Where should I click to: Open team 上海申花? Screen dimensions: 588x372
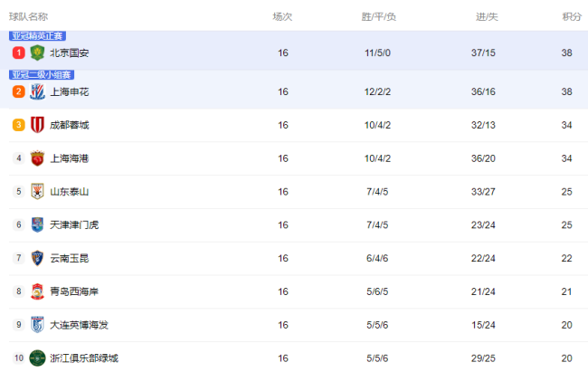click(70, 92)
